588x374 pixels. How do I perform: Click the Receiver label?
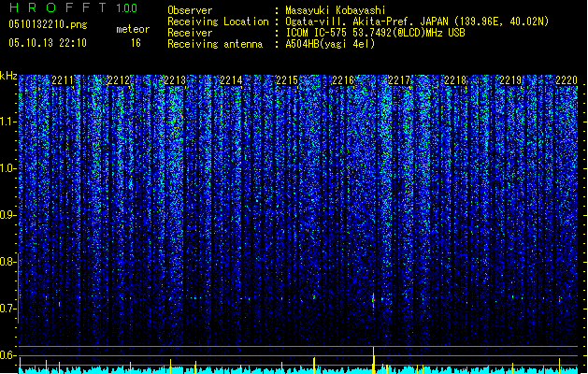click(190, 33)
